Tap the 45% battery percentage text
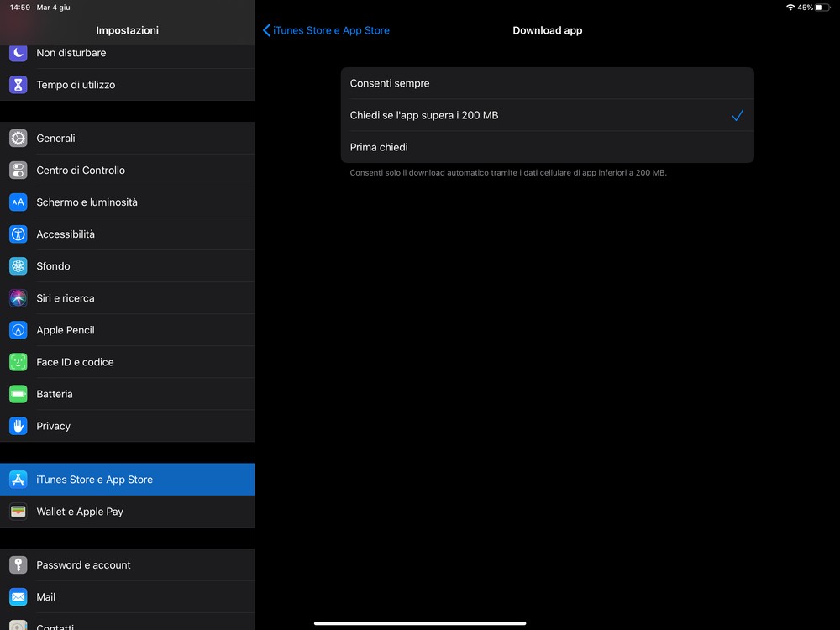Screen dimensions: 840x630 pyautogui.click(x=806, y=8)
